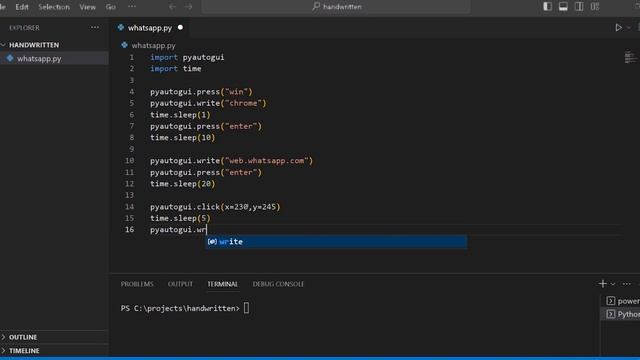Show more menu bar items with the ellipsis
The image size is (640, 360).
[132, 7]
